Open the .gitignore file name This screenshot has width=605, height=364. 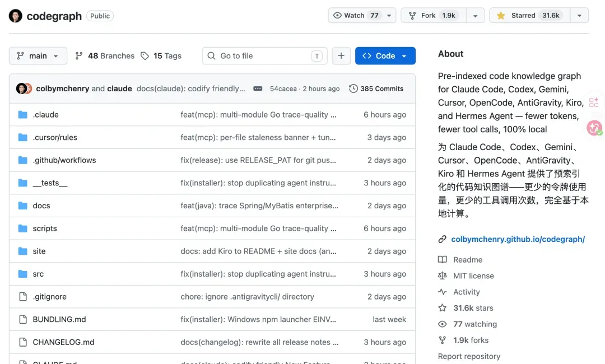[50, 297]
